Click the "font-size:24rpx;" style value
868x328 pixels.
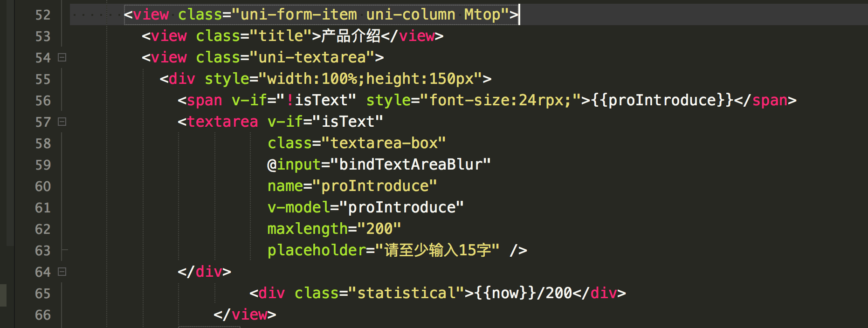tap(500, 100)
